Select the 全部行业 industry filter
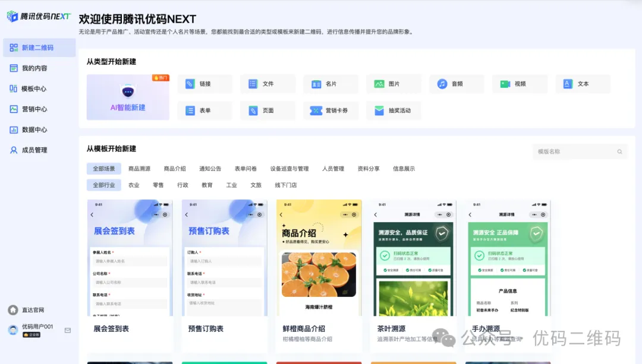 pyautogui.click(x=104, y=185)
